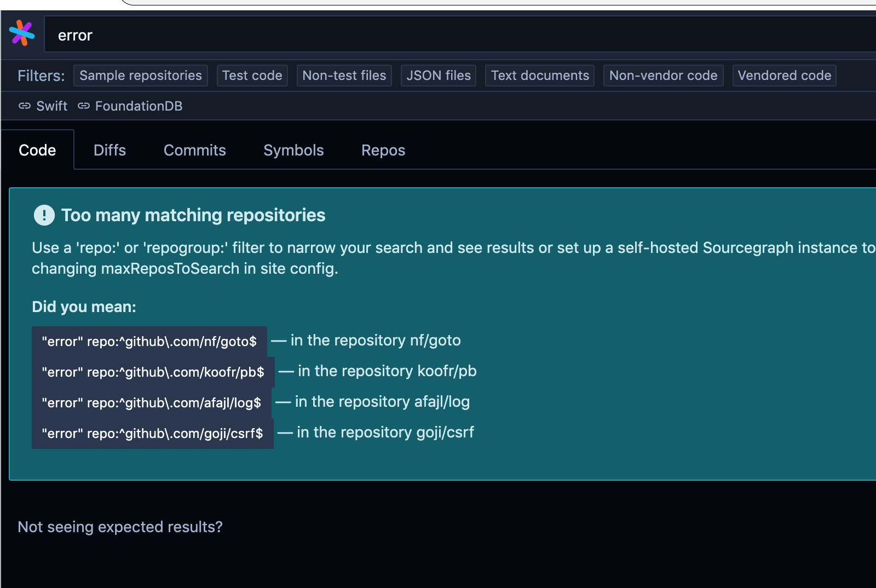Click the link icon beside Swift
876x588 pixels.
pyautogui.click(x=25, y=106)
